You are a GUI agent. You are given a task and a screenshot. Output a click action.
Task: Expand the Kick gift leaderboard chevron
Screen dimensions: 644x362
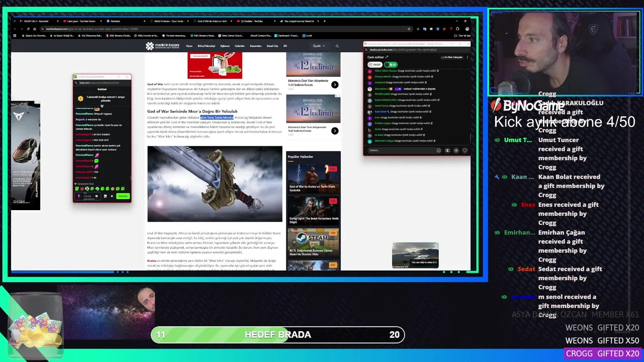pyautogui.click(x=102, y=106)
